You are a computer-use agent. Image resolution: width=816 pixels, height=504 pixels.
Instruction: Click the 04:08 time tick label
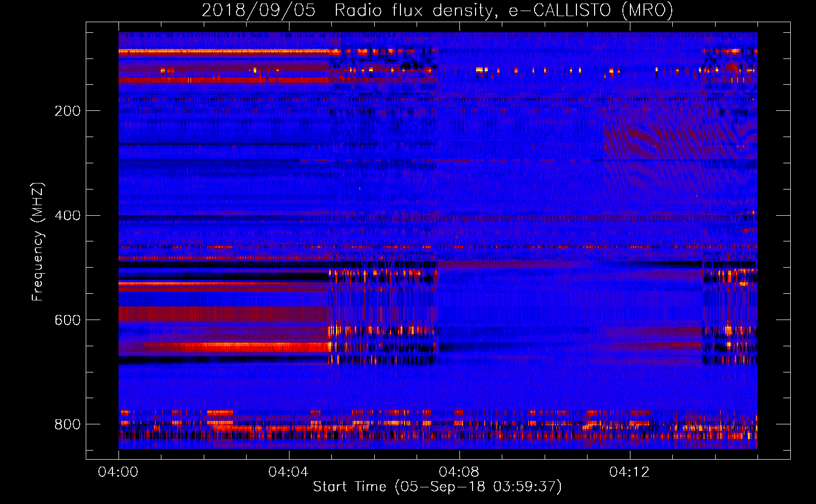459,472
